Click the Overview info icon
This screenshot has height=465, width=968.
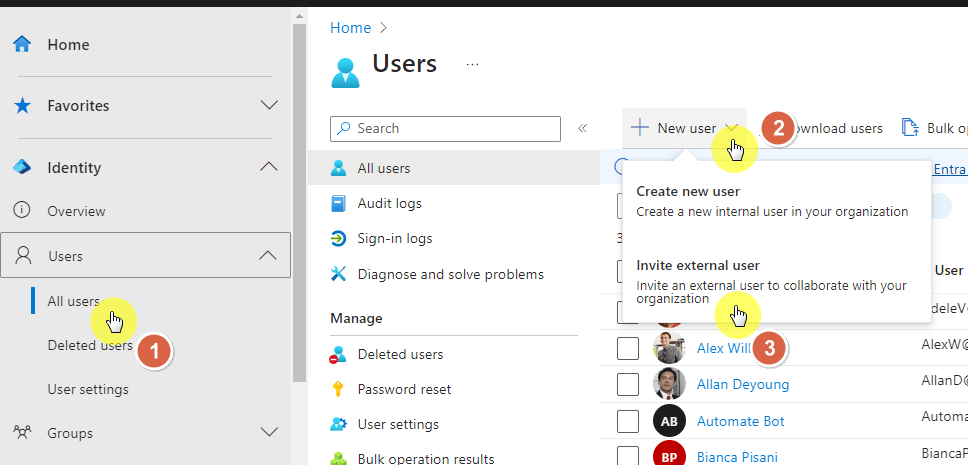pos(22,211)
